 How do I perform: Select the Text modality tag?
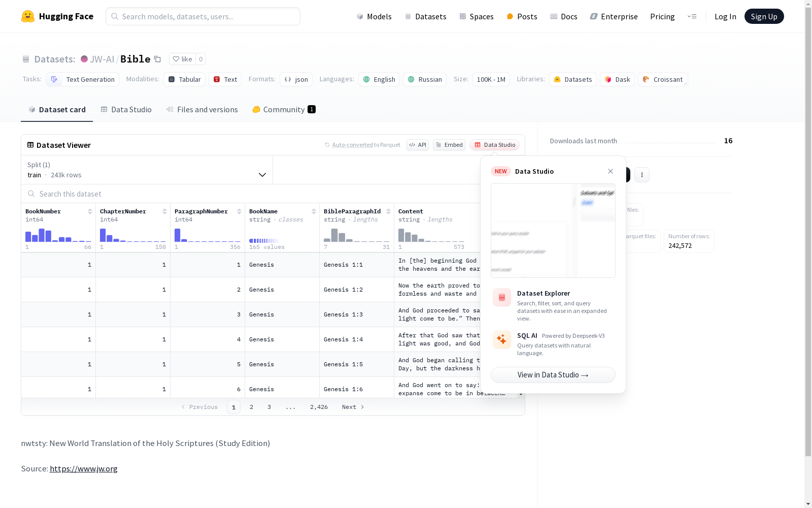pos(225,79)
